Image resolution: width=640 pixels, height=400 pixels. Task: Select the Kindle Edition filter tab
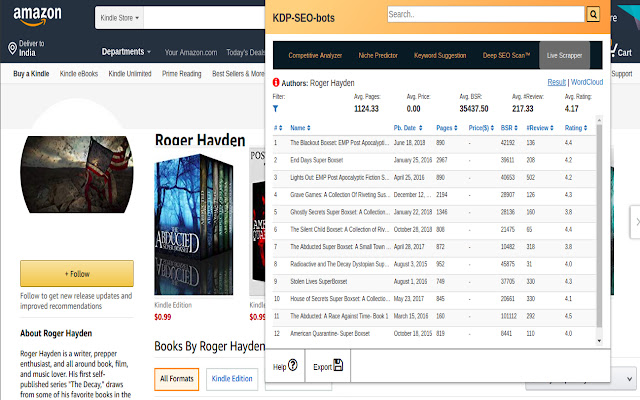232,379
